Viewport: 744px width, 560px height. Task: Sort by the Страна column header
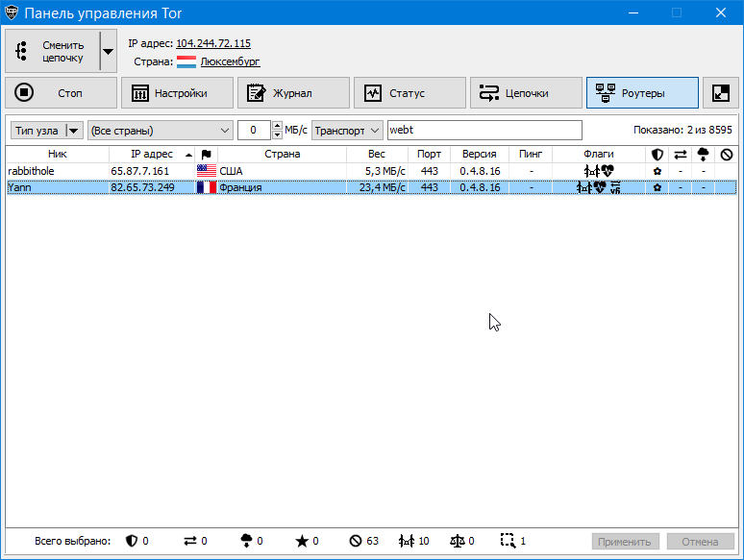[283, 154]
